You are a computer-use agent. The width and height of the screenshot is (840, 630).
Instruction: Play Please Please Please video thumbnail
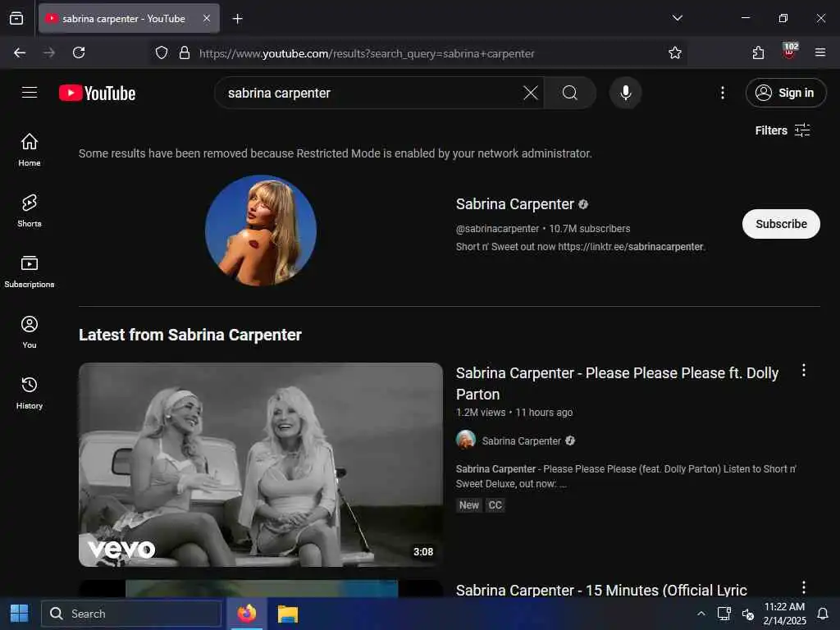pos(261,464)
